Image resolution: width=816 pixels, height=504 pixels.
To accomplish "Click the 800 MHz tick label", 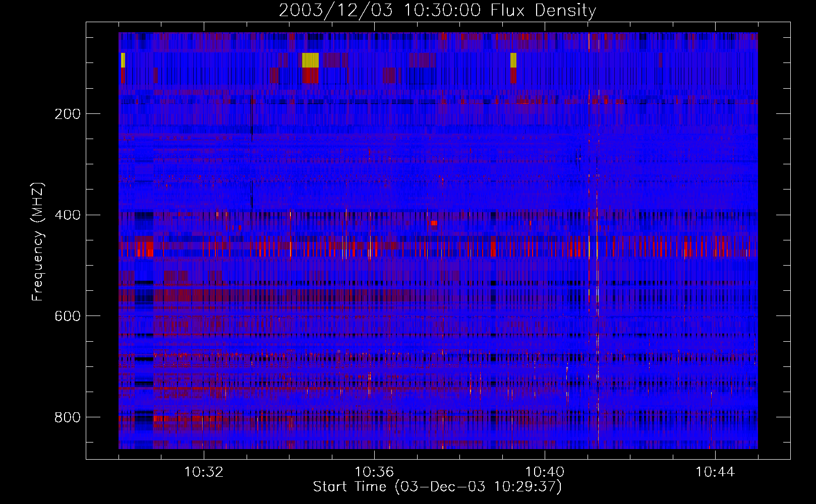I will [68, 417].
